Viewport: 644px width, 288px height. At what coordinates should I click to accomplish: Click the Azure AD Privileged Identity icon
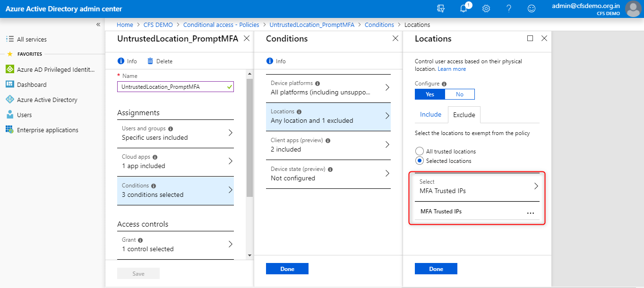pos(9,69)
